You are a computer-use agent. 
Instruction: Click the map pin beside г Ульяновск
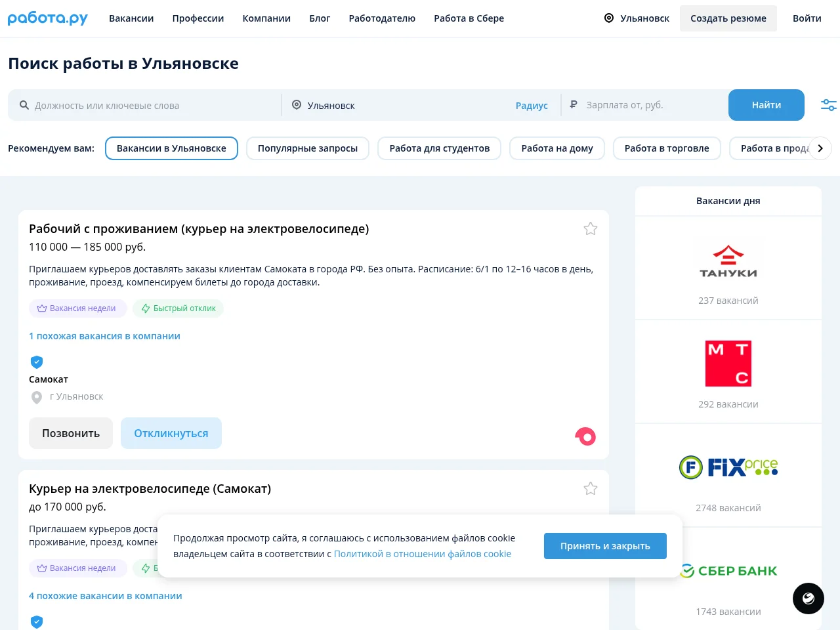(37, 397)
